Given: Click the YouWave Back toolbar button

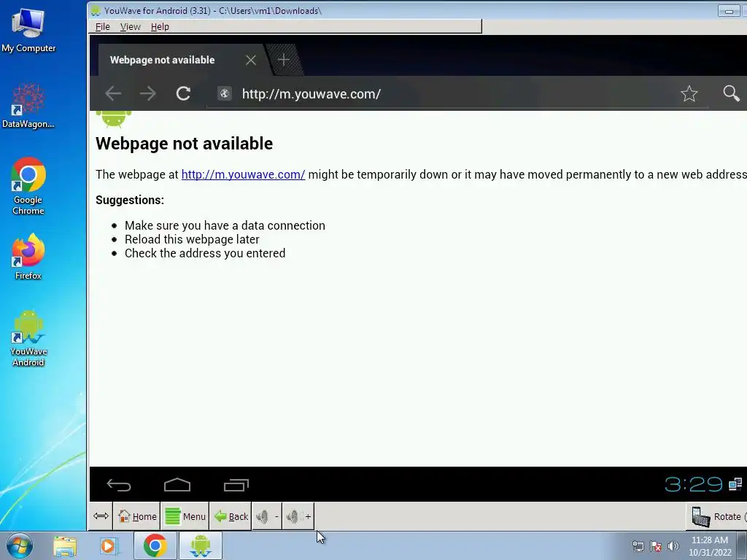Looking at the screenshot, I should (231, 516).
